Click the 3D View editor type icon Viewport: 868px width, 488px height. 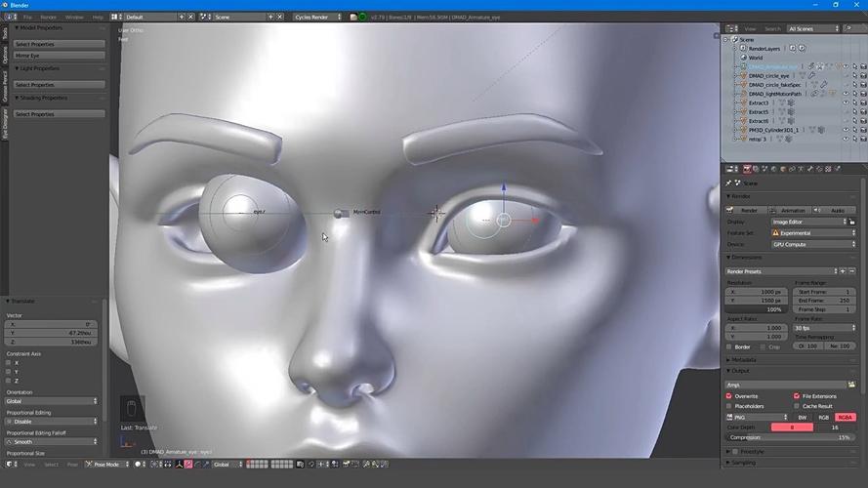[10, 465]
